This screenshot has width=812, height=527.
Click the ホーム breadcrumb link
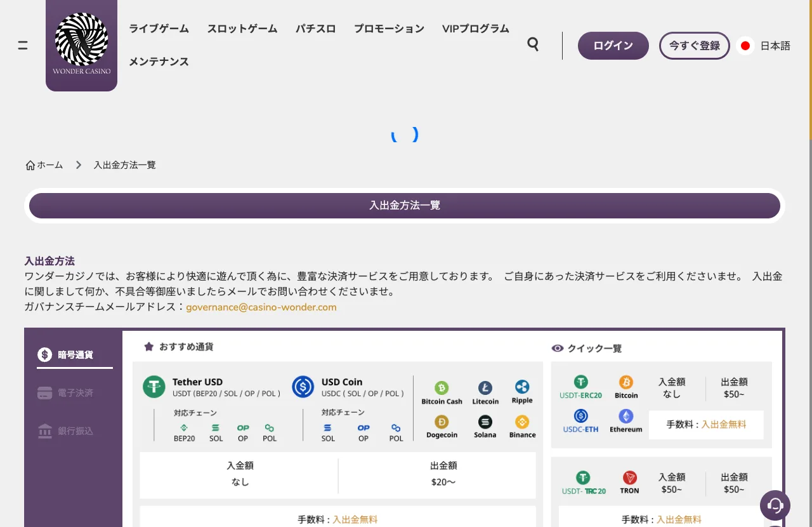pyautogui.click(x=50, y=165)
